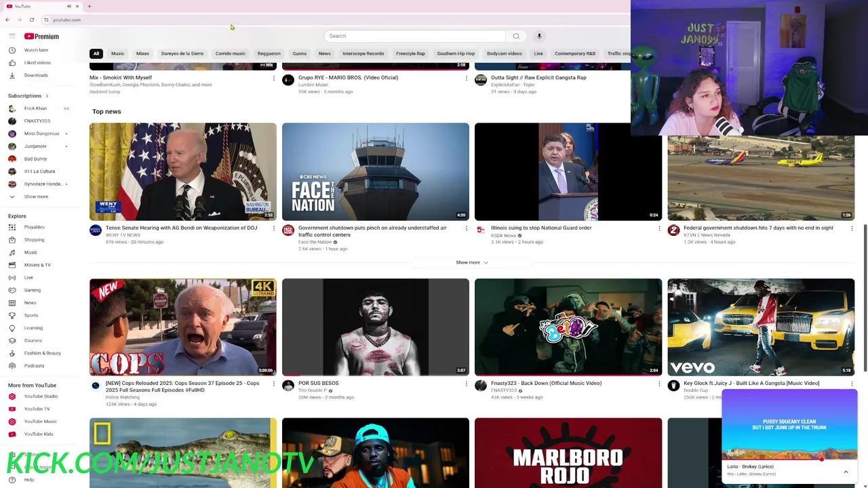The height and width of the screenshot is (488, 868).
Task: Select the Southern Hip Hop chip
Action: [456, 54]
